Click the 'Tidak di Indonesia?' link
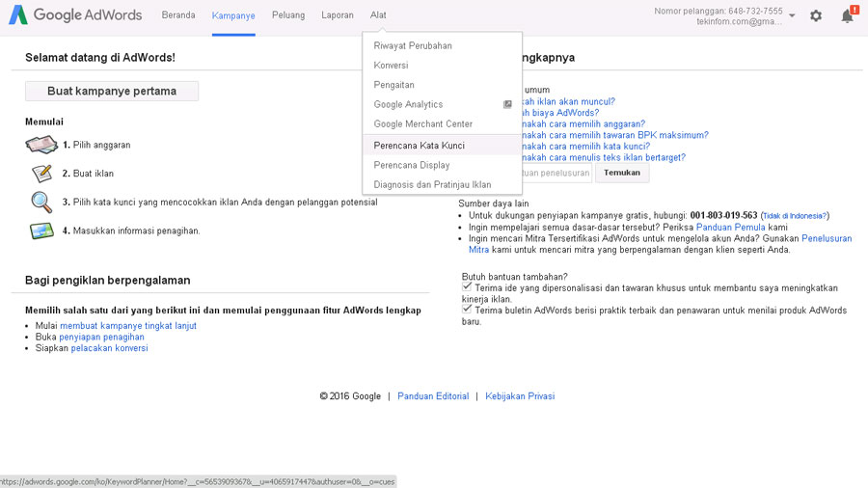 pos(795,216)
